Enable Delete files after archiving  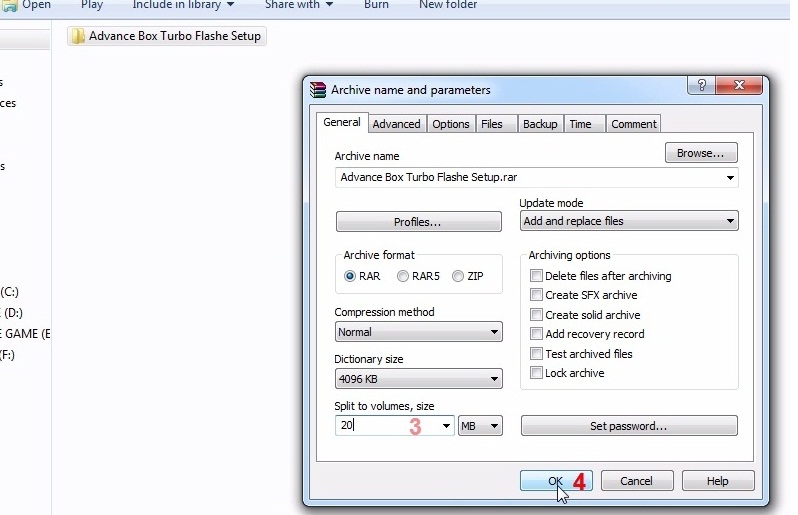(x=536, y=276)
